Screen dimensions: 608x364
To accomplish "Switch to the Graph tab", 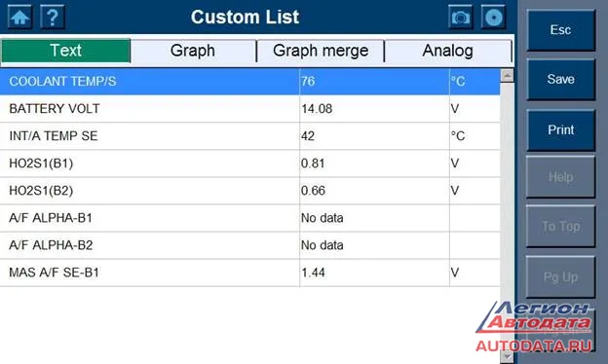I will 193,51.
